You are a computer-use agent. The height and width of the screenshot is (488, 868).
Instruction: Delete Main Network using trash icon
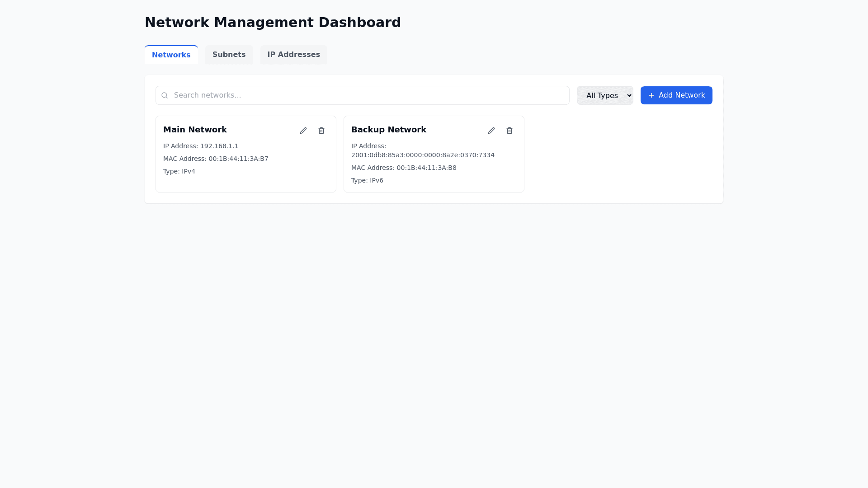pyautogui.click(x=321, y=131)
